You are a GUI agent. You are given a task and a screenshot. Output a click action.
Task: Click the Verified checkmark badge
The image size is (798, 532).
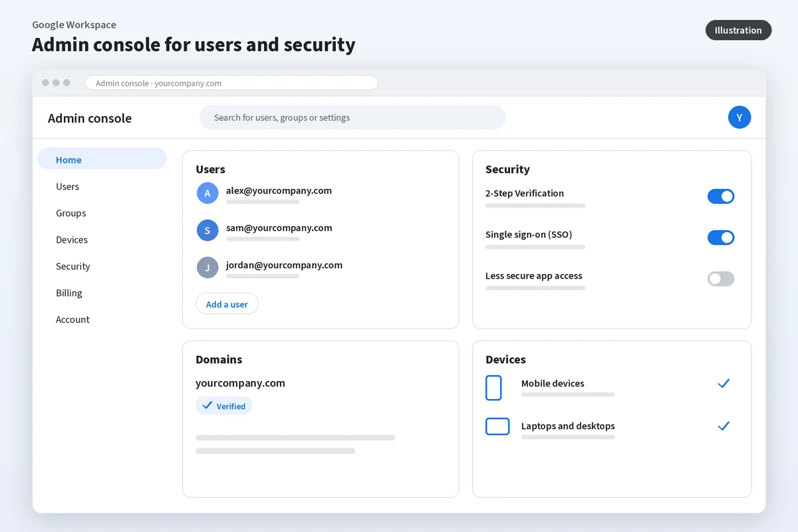pyautogui.click(x=224, y=406)
